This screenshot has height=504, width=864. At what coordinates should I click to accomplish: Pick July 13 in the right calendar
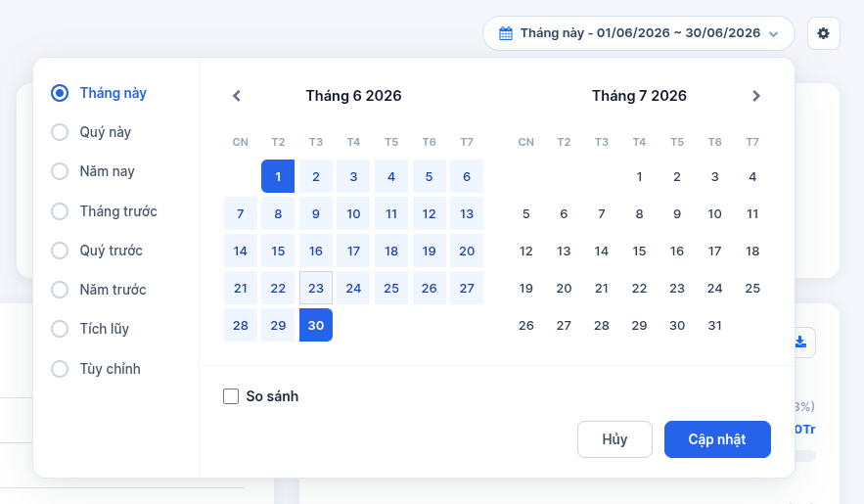tap(564, 251)
